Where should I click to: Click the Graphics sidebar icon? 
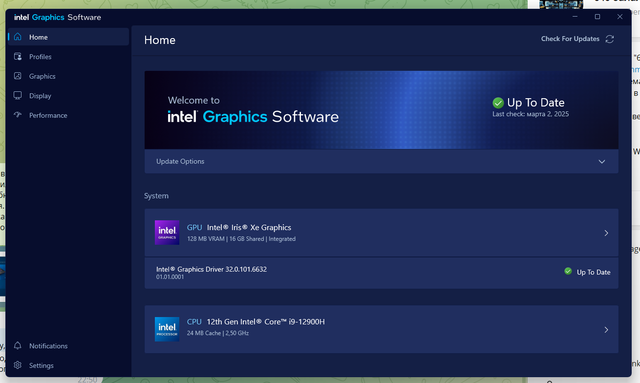click(x=18, y=76)
